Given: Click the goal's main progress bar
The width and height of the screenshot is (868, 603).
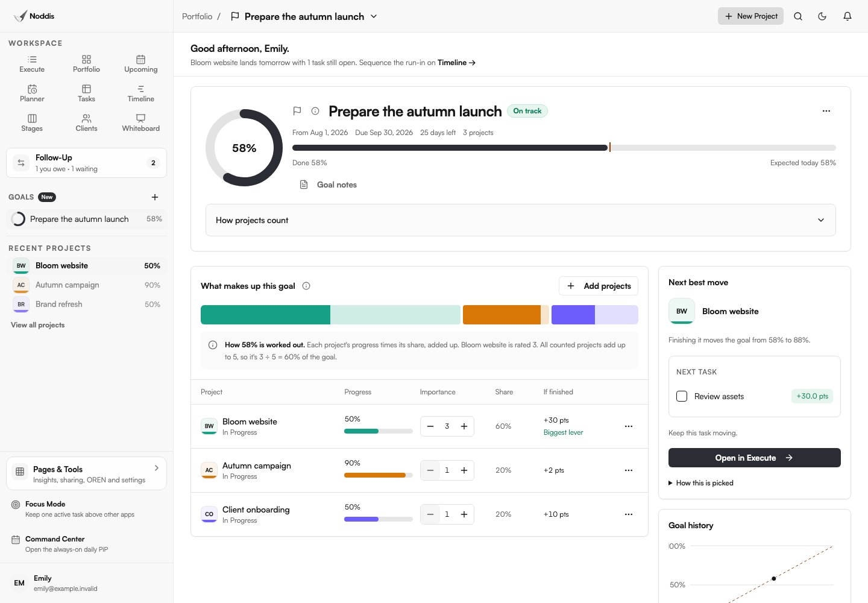Looking at the screenshot, I should [564, 148].
